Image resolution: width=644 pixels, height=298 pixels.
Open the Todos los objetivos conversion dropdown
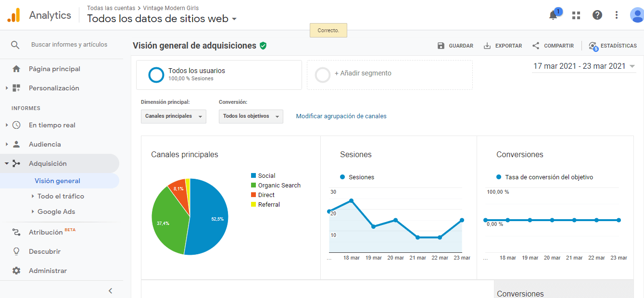(251, 116)
